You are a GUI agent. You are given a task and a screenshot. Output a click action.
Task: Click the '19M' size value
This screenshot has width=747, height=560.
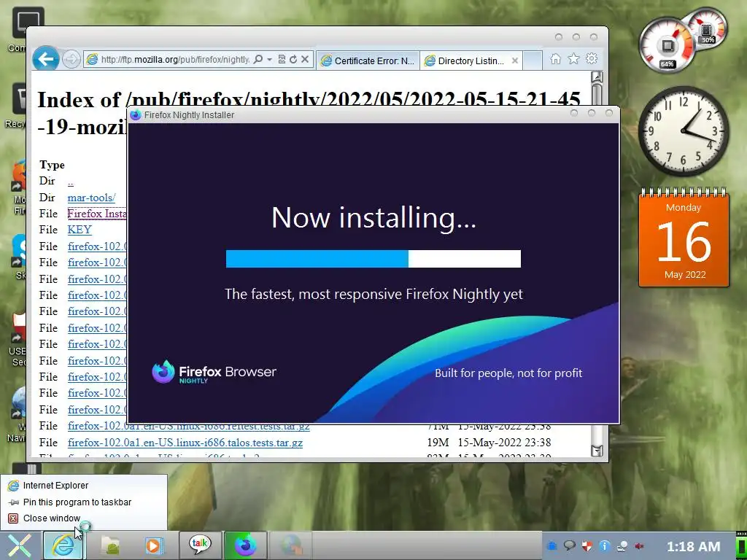(438, 443)
